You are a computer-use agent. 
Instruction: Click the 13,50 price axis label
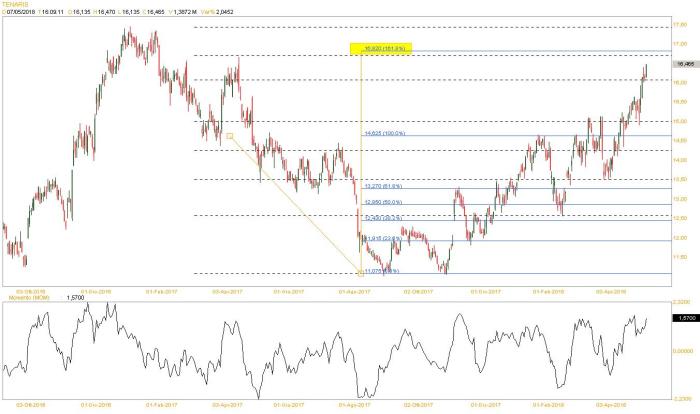(x=681, y=179)
